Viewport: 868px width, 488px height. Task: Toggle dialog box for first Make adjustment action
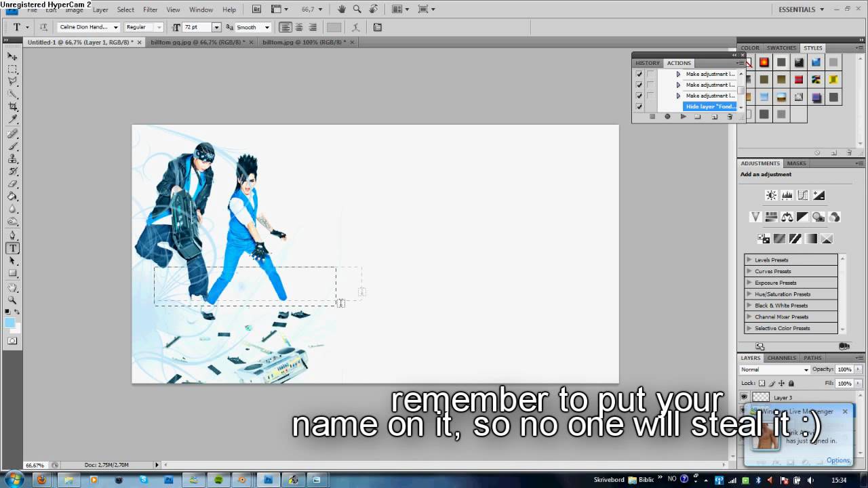click(650, 74)
